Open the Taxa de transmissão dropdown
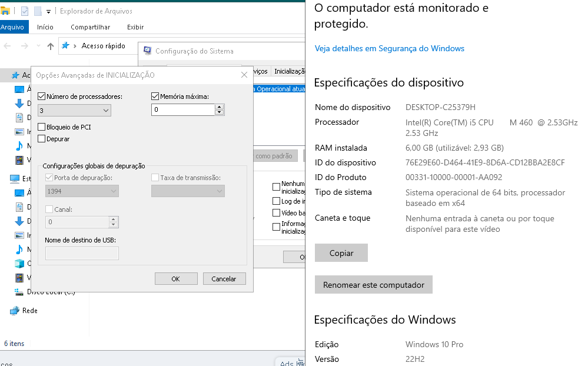This screenshot has height=366, width=588. [188, 191]
